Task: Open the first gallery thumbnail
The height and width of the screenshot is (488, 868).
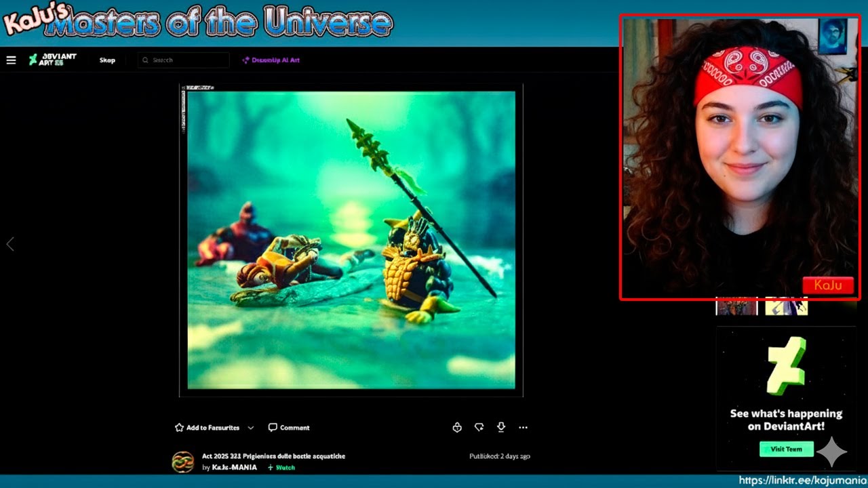Action: coord(736,308)
